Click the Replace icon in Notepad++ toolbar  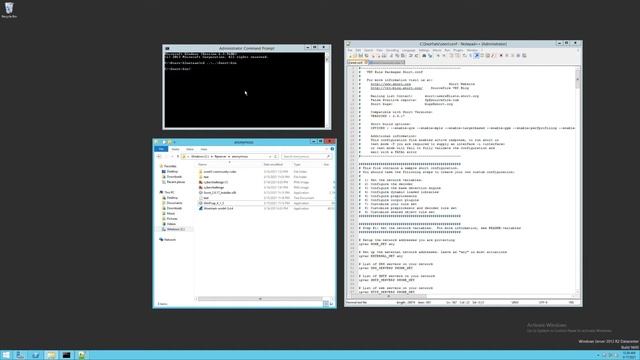(x=430, y=56)
